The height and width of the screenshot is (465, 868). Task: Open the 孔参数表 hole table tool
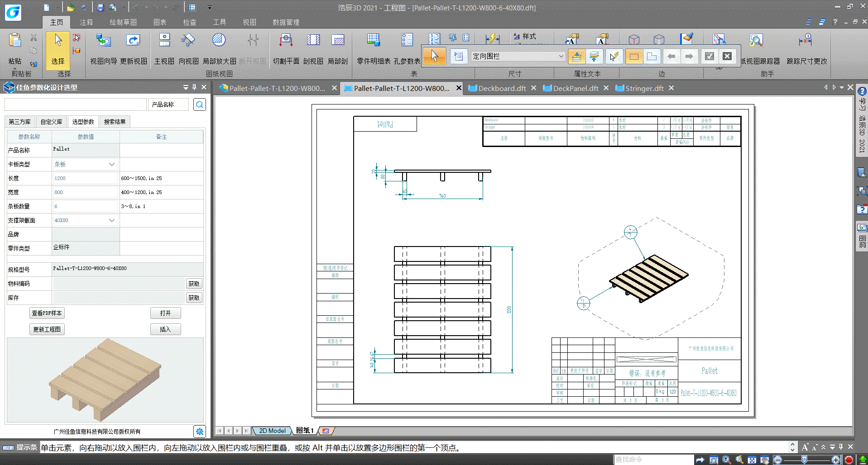407,49
